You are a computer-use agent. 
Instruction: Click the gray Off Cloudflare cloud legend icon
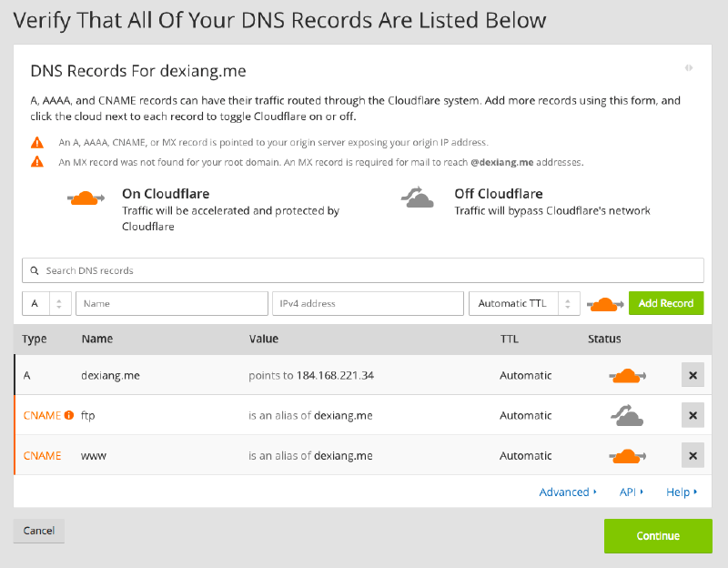[420, 198]
